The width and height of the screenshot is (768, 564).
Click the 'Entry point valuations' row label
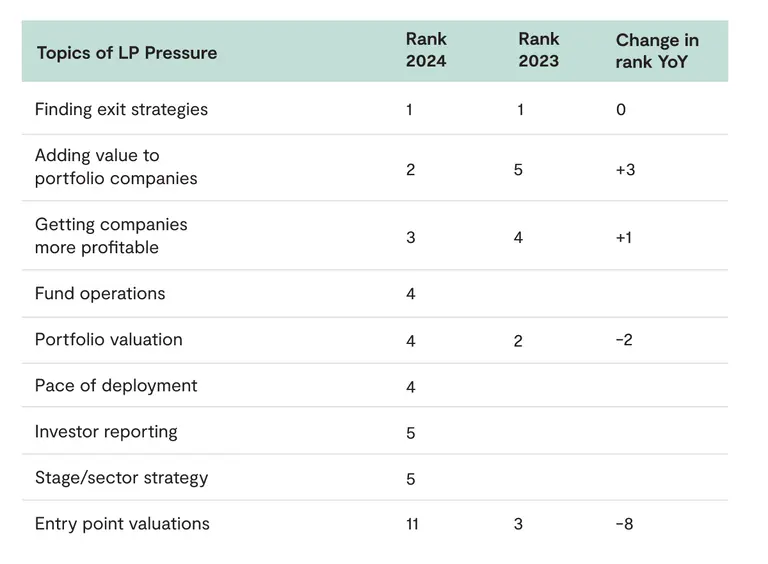121,523
